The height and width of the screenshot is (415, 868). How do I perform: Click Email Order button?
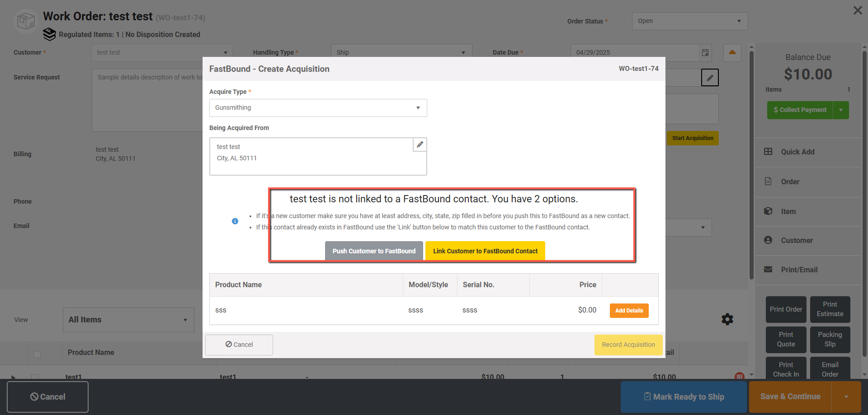click(830, 368)
